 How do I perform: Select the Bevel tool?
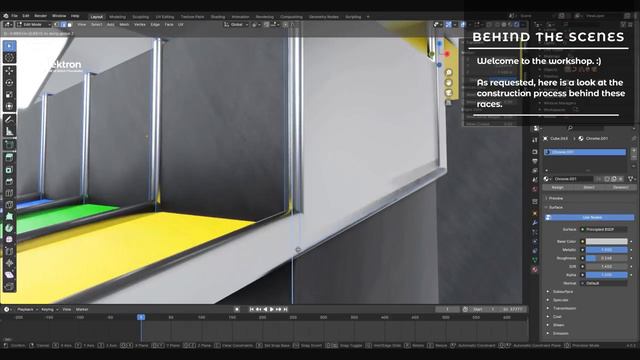(x=9, y=181)
